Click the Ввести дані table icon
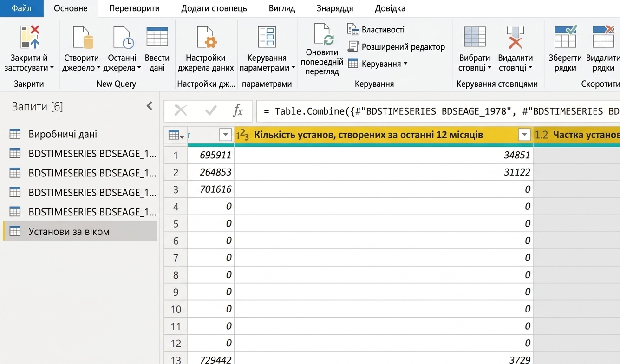 pyautogui.click(x=157, y=37)
